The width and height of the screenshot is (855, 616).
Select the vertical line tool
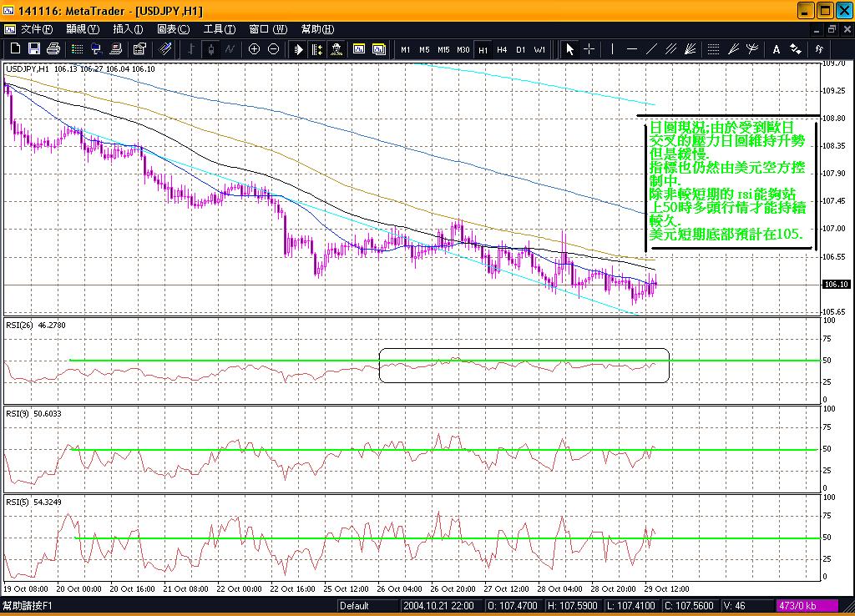click(612, 49)
